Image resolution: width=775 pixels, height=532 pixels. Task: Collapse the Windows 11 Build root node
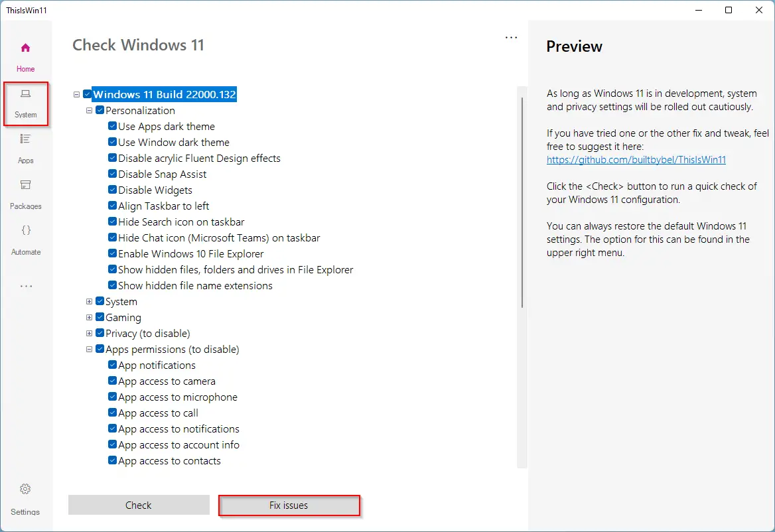[x=76, y=94]
